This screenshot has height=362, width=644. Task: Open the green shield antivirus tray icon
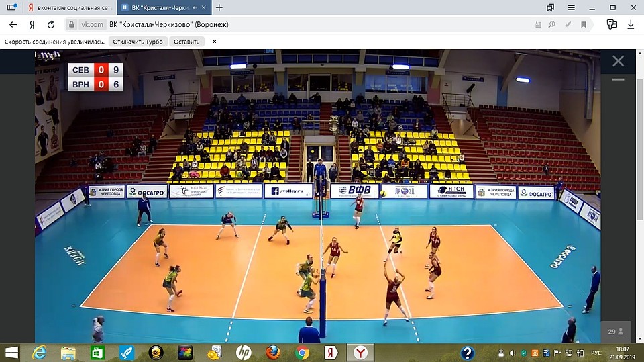(x=524, y=353)
